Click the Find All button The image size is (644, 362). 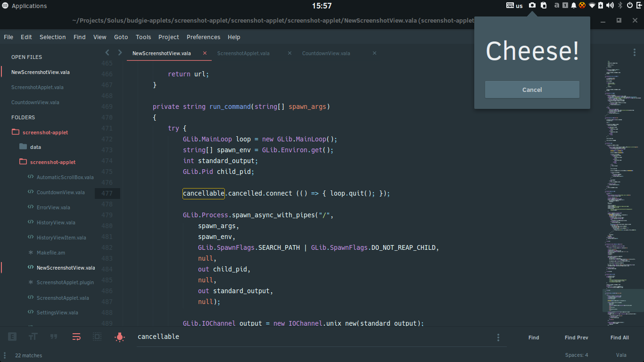619,337
